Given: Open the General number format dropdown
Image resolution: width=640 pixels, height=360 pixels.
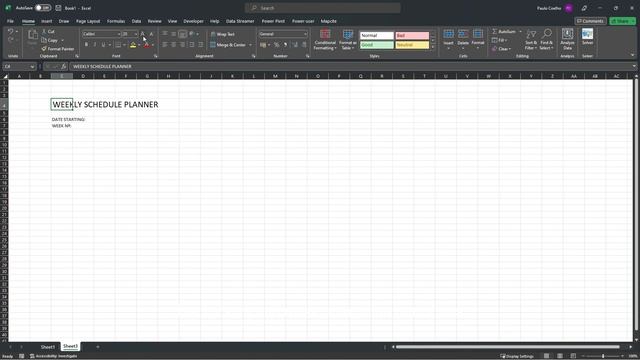Looking at the screenshot, I should tap(305, 34).
